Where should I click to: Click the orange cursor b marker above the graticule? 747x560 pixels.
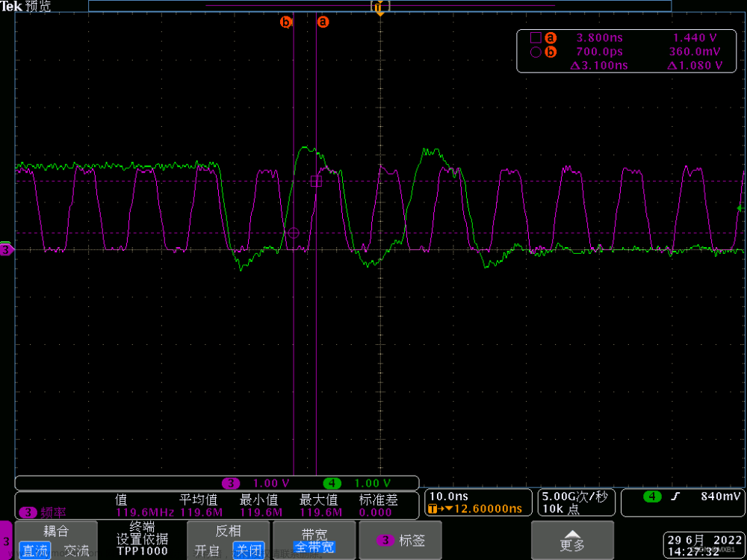coord(286,22)
